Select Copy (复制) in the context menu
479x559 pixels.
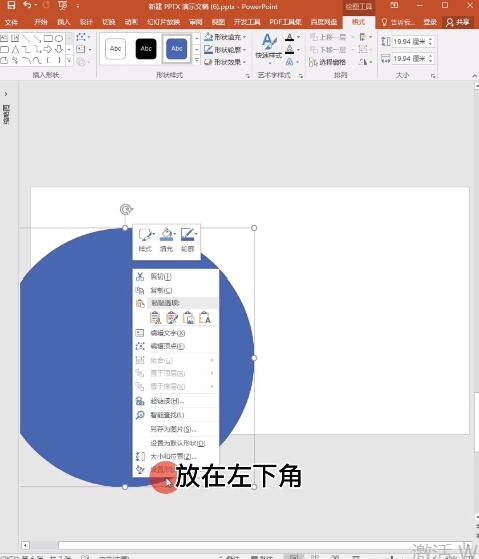click(x=175, y=290)
